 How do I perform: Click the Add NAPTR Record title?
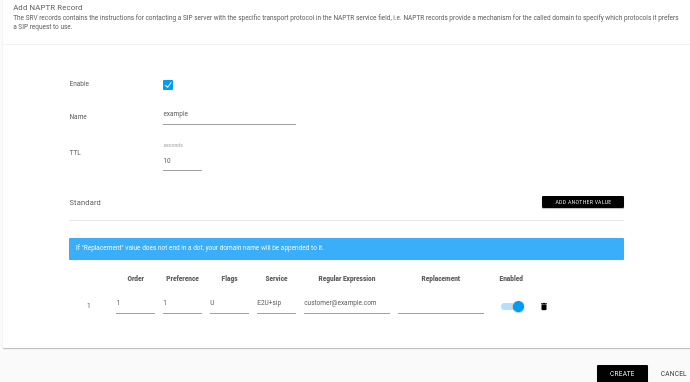(48, 7)
